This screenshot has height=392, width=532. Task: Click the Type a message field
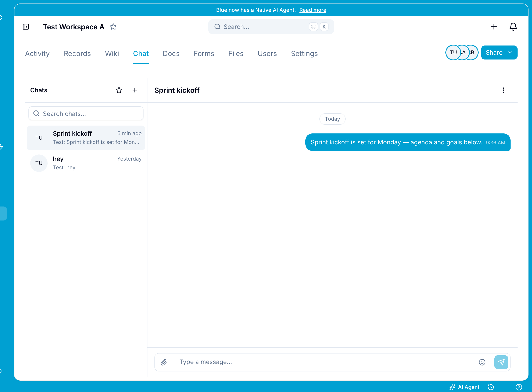(325, 362)
